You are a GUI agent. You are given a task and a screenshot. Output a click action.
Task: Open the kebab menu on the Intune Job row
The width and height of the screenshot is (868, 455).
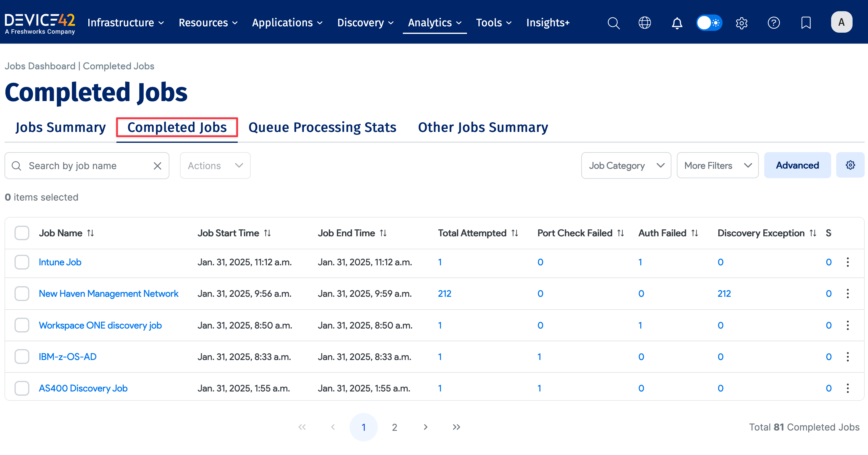pos(848,262)
